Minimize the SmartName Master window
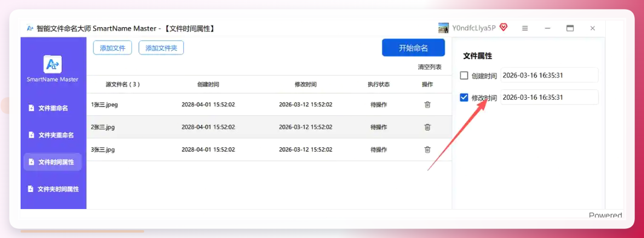 click(547, 28)
